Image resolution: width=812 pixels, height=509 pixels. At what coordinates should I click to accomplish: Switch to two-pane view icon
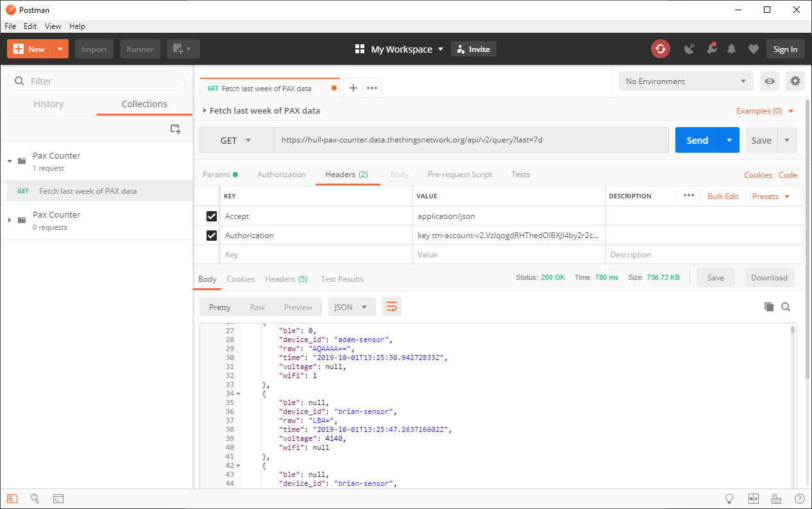pyautogui.click(x=754, y=498)
